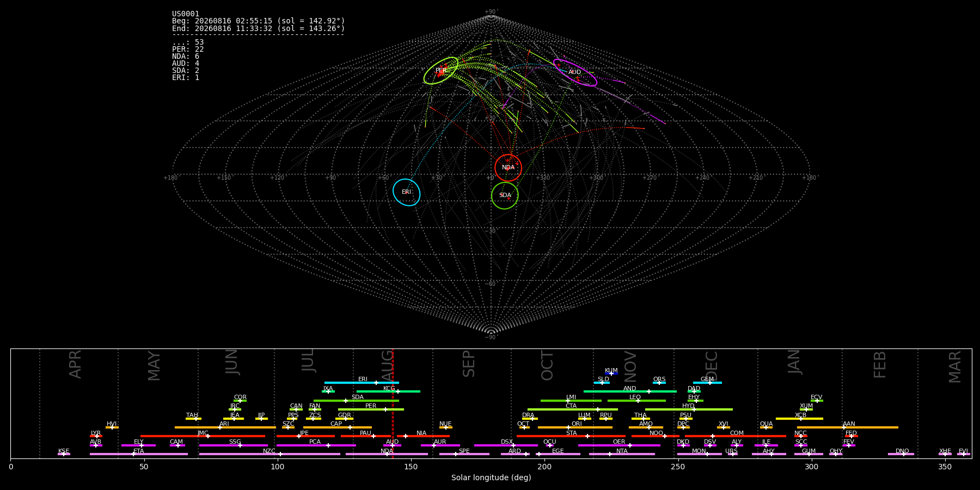Click the cyan ERI radiant circle
This screenshot has width=980, height=490.
(x=407, y=192)
